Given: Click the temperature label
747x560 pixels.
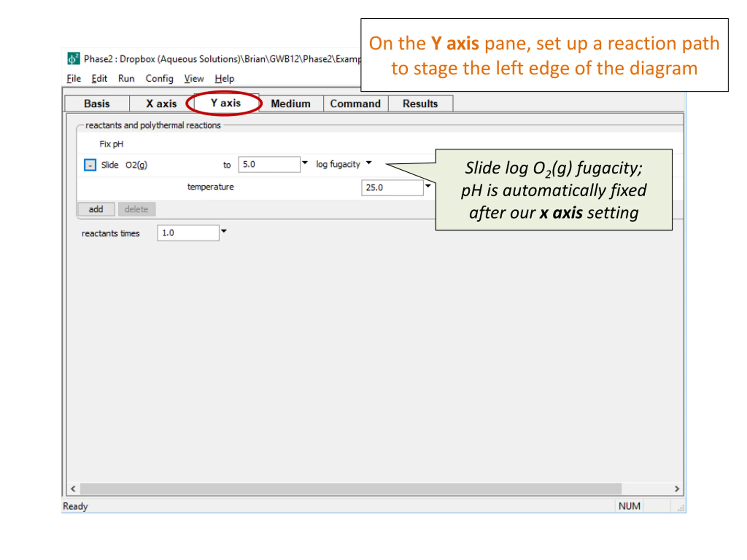Looking at the screenshot, I should point(210,187).
